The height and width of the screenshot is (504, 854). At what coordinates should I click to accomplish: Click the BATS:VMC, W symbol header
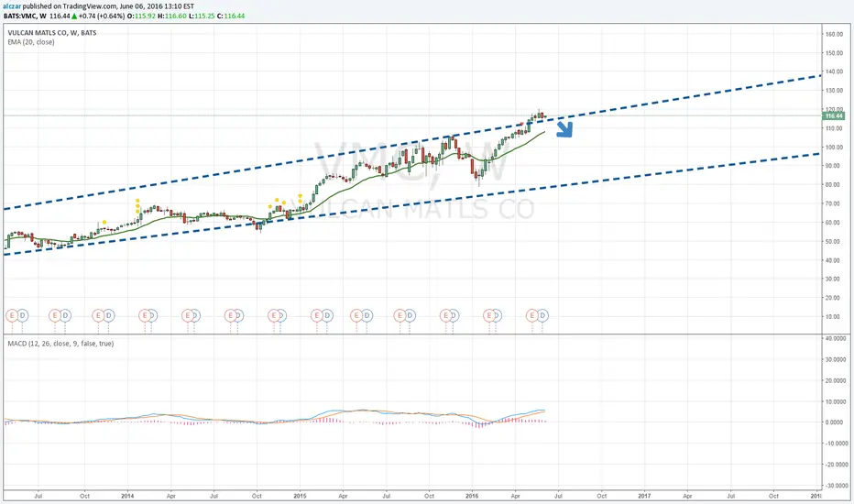25,16
